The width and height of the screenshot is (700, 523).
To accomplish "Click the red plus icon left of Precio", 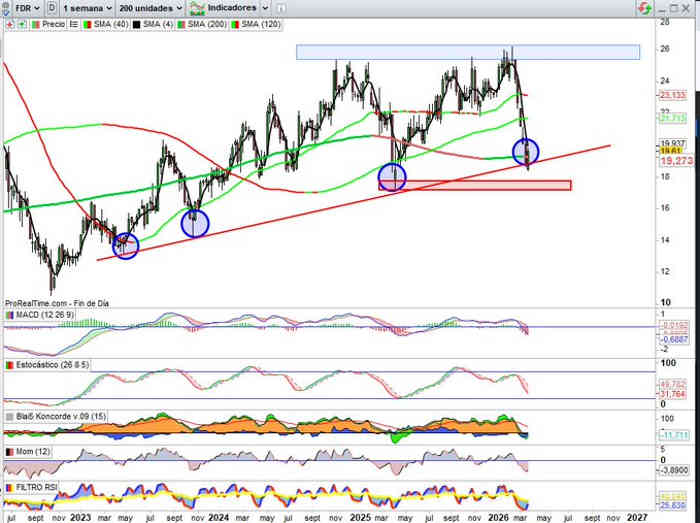I will (x=9, y=22).
